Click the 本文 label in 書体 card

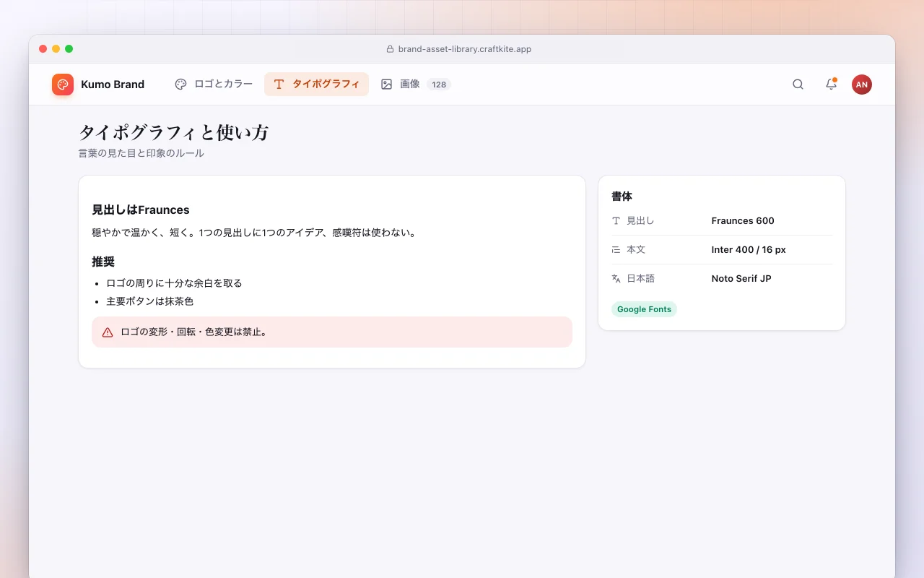tap(636, 250)
